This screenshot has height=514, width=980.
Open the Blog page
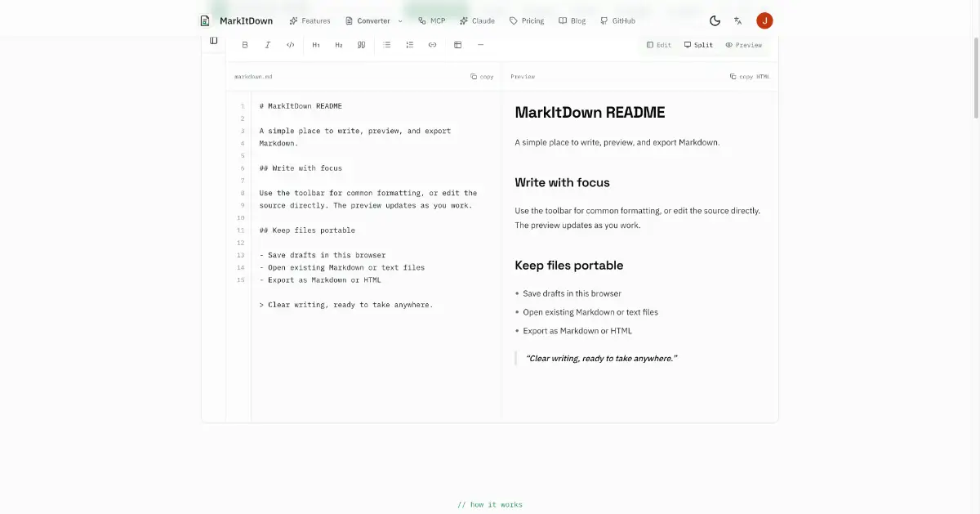coord(572,20)
